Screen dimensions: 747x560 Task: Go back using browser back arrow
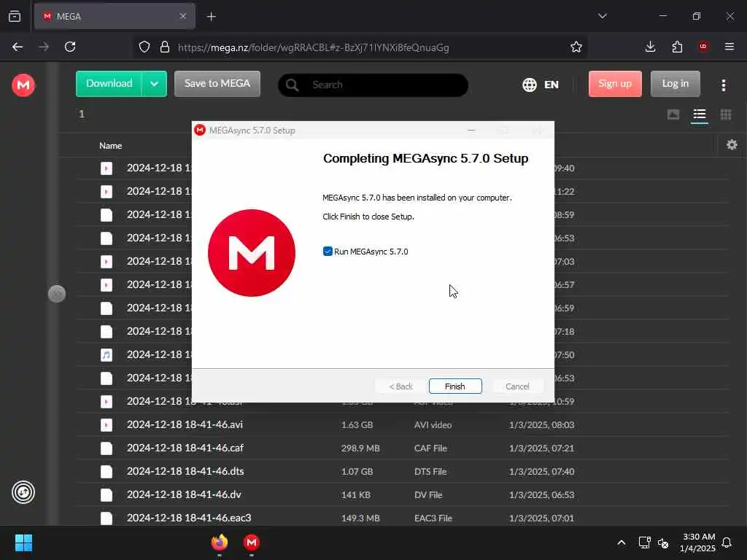pyautogui.click(x=18, y=47)
